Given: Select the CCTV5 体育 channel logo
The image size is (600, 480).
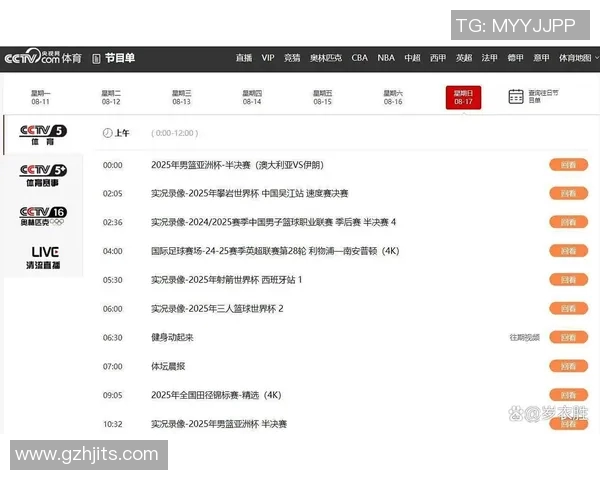Looking at the screenshot, I should click(x=43, y=135).
